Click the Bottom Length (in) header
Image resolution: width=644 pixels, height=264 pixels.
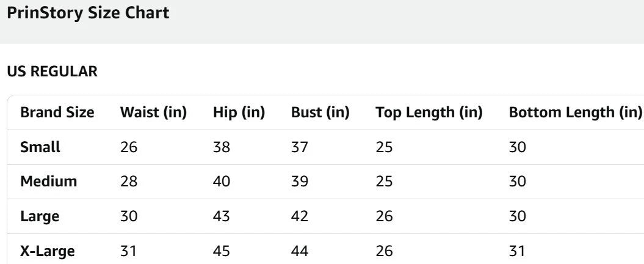coord(576,112)
